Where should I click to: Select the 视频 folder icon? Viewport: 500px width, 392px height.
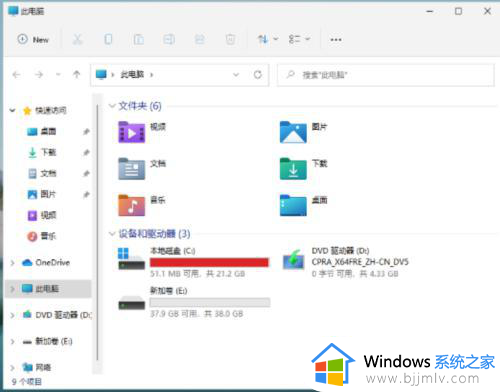(132, 132)
